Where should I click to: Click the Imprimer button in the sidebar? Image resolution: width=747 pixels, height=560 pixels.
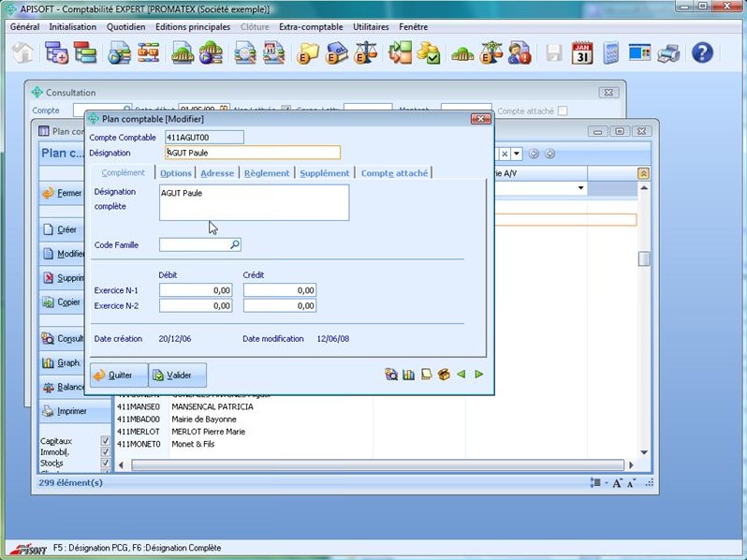75,411
